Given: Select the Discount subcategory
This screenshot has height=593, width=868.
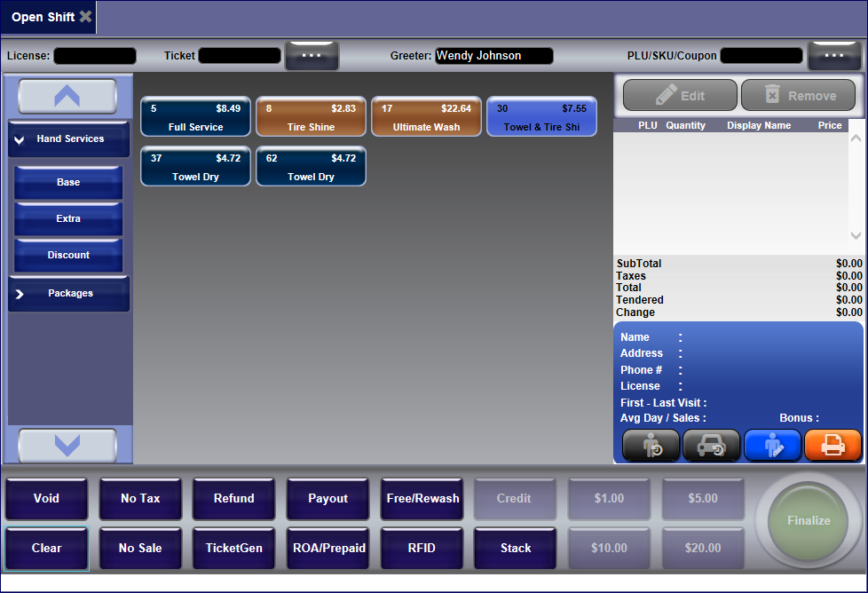Looking at the screenshot, I should click(x=68, y=256).
